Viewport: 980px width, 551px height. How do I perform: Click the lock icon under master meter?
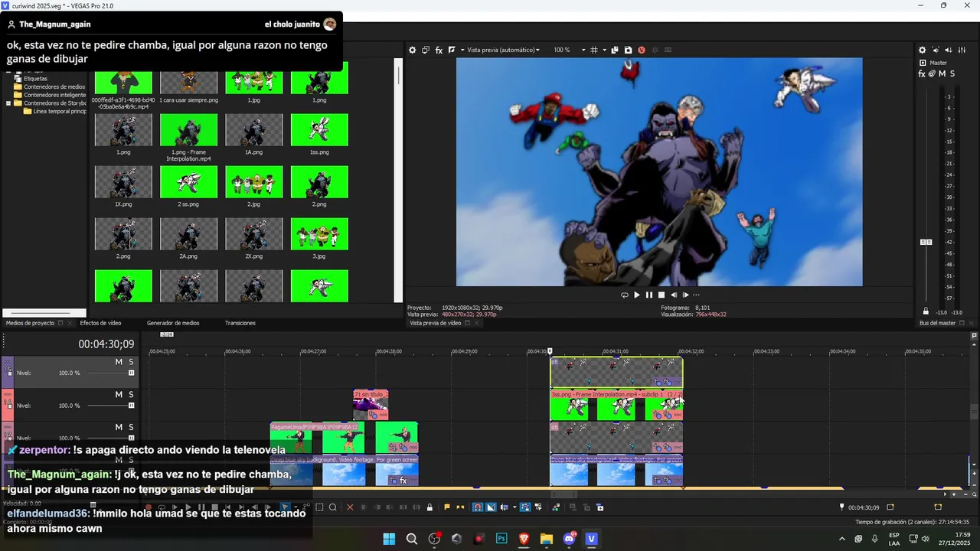926,311
